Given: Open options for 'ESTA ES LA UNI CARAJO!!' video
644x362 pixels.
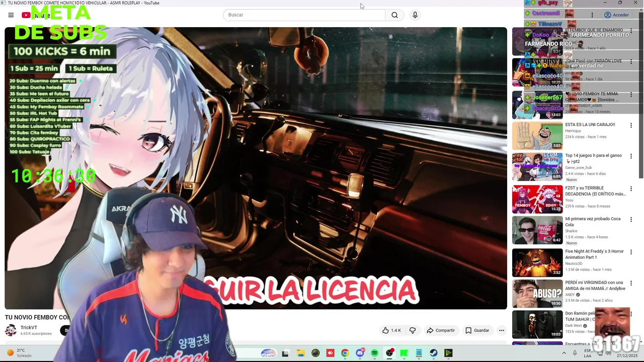Looking at the screenshot, I should point(631,125).
